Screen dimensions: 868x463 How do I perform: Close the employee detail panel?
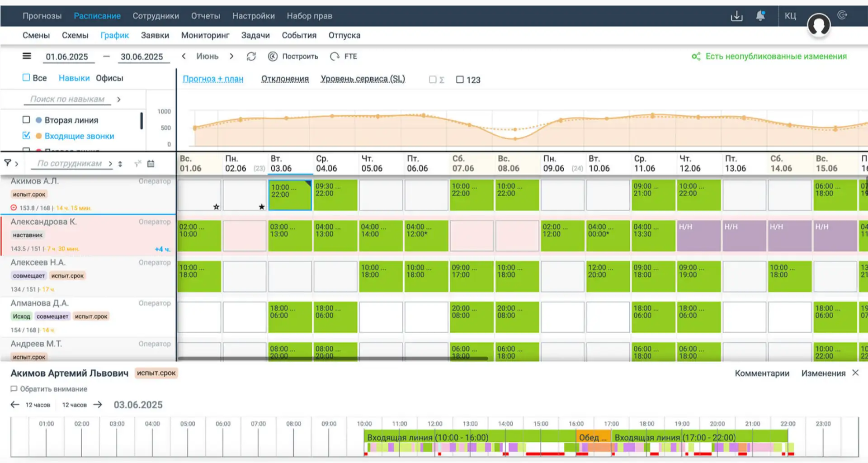[x=855, y=373]
